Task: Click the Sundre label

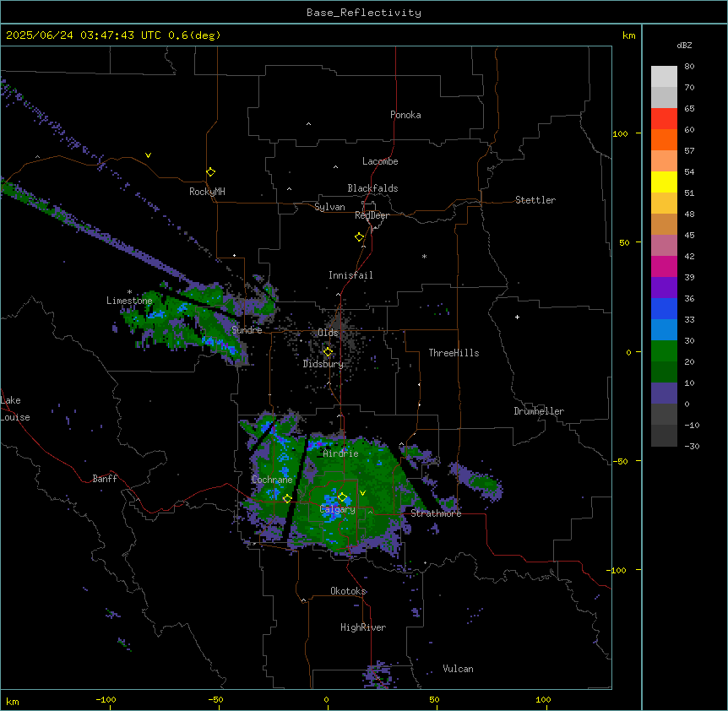Action: click(x=247, y=330)
